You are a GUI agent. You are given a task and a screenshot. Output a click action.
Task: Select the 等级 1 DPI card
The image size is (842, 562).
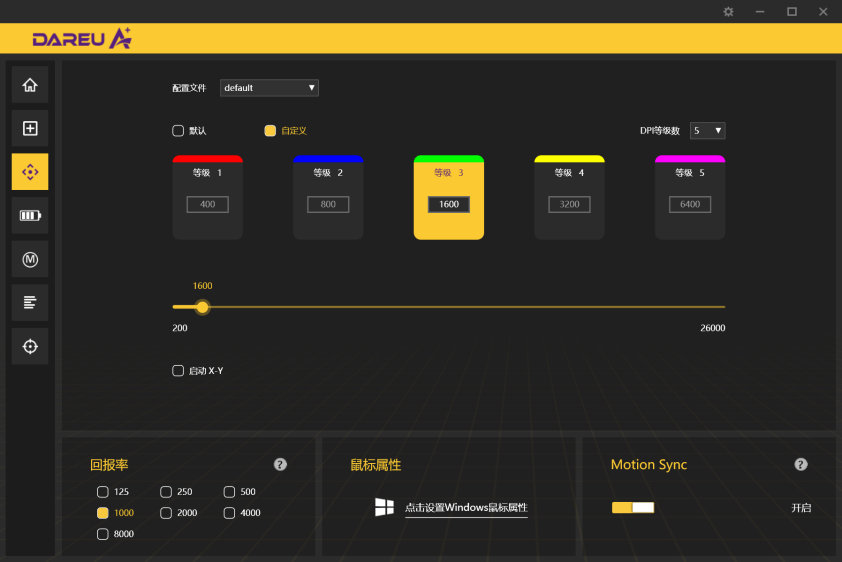pyautogui.click(x=207, y=198)
